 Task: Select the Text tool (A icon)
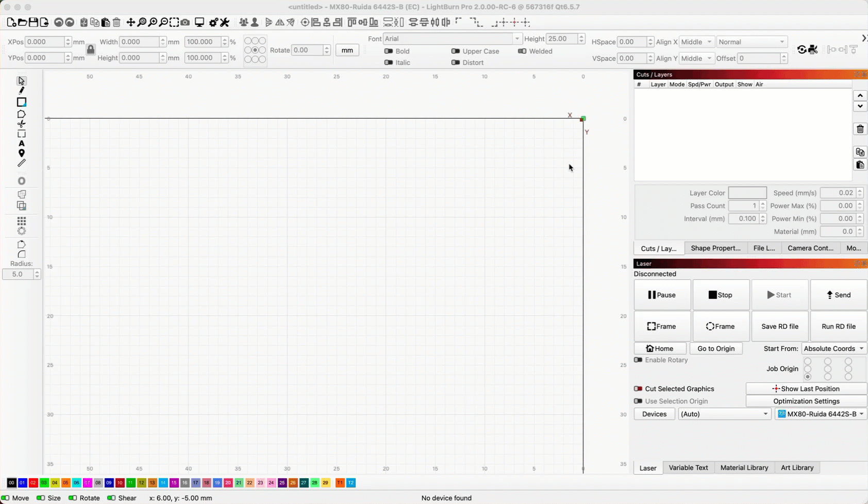pyautogui.click(x=21, y=143)
